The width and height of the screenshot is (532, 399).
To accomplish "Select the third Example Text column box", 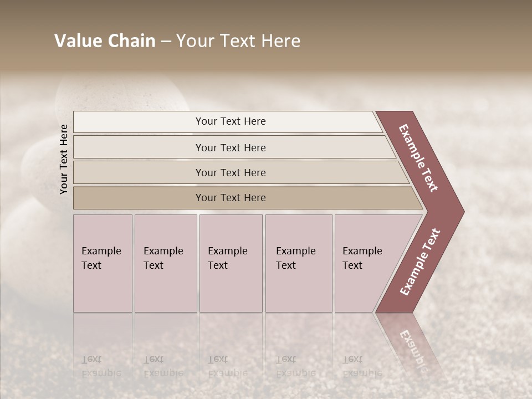I will [x=231, y=263].
